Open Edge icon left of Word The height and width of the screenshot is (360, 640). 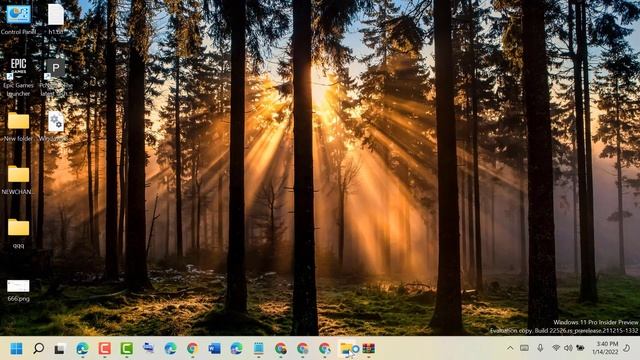170,349
